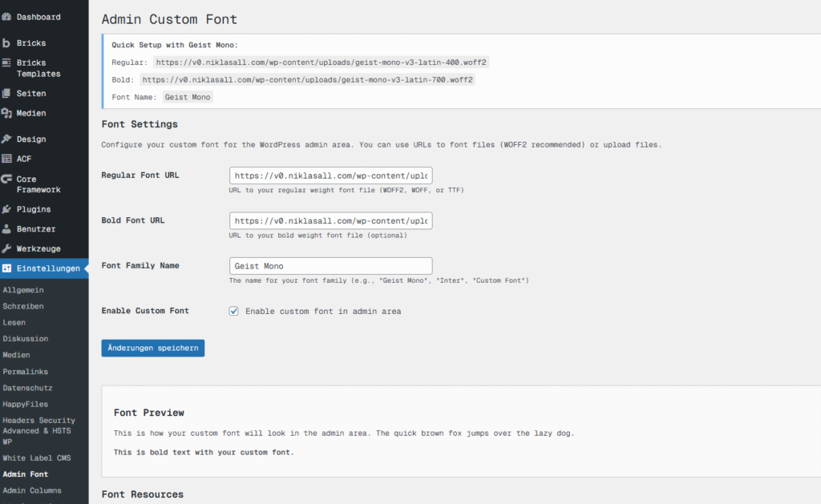The image size is (821, 504).
Task: Click the Dashboard icon in sidebar
Action: click(x=7, y=17)
